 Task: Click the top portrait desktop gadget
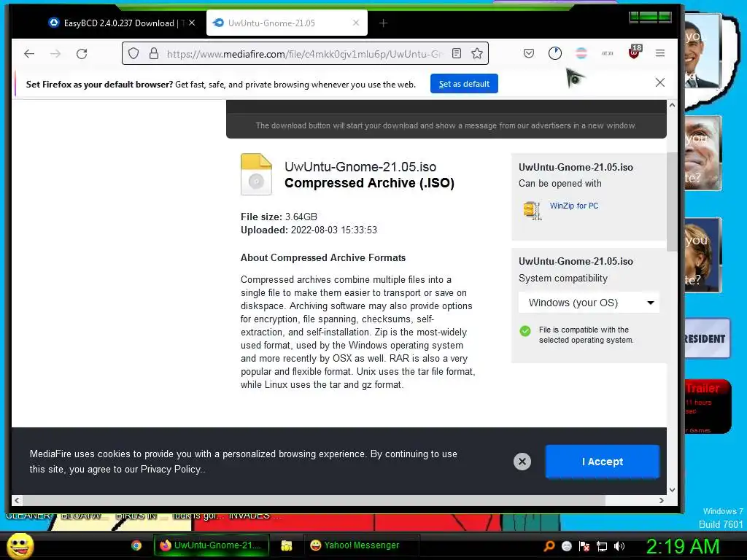tap(703, 51)
